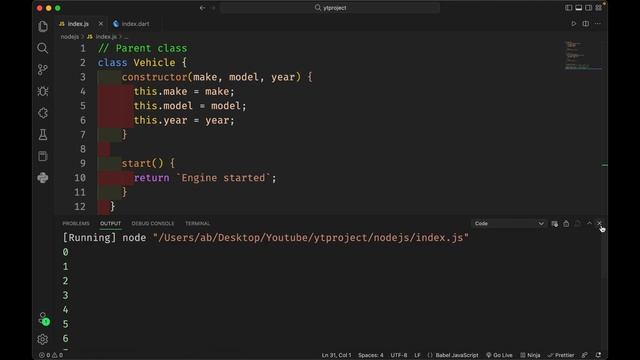Screen dimensions: 640x360
Task: Open the DEBUG CONSOLE panel tab
Action: (x=153, y=224)
